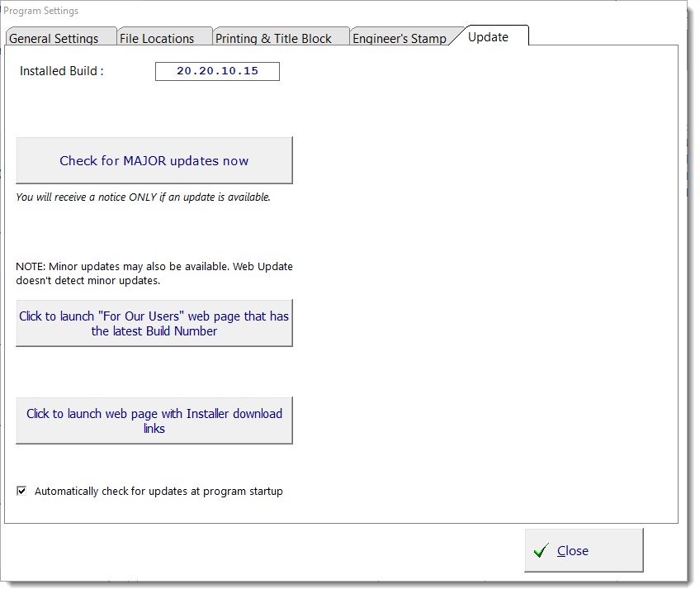Click the 'Automatically check for updates' checkbox label
Image resolution: width=700 pixels, height=594 pixels.
tap(158, 492)
